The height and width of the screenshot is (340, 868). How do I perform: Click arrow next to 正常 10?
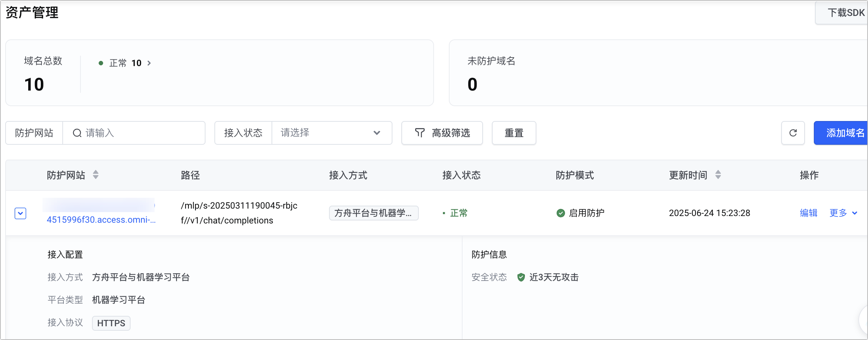click(149, 63)
